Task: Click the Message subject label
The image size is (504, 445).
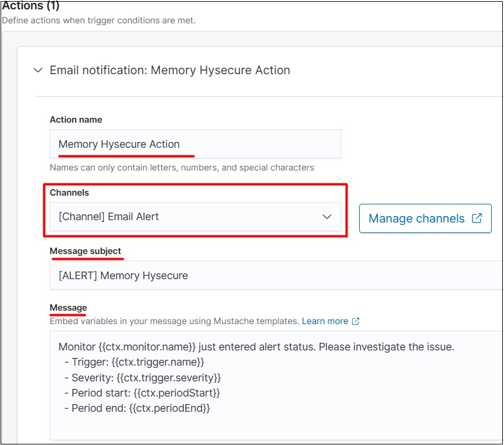Action: (86, 251)
